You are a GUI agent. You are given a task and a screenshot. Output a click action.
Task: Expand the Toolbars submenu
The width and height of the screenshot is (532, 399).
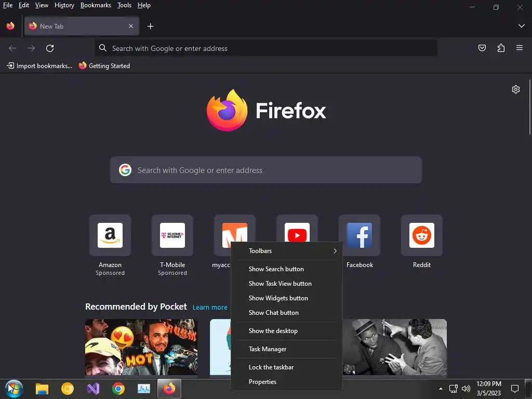[287, 251]
